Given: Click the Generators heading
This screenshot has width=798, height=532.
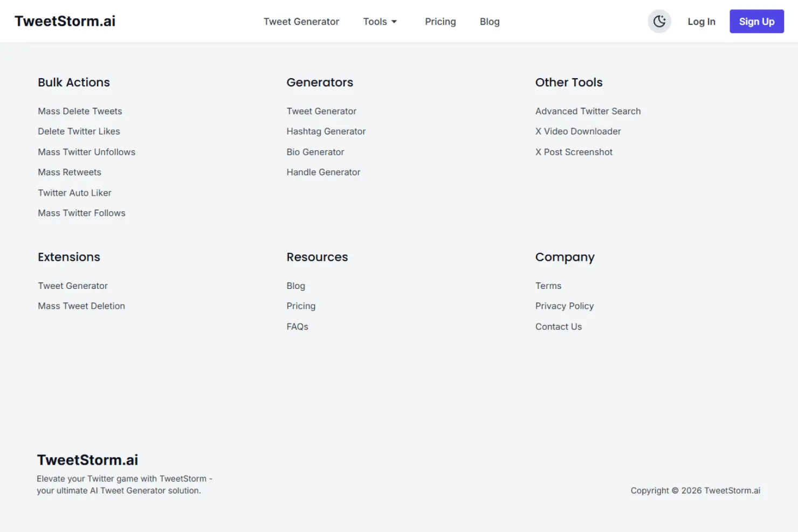Looking at the screenshot, I should [x=320, y=82].
